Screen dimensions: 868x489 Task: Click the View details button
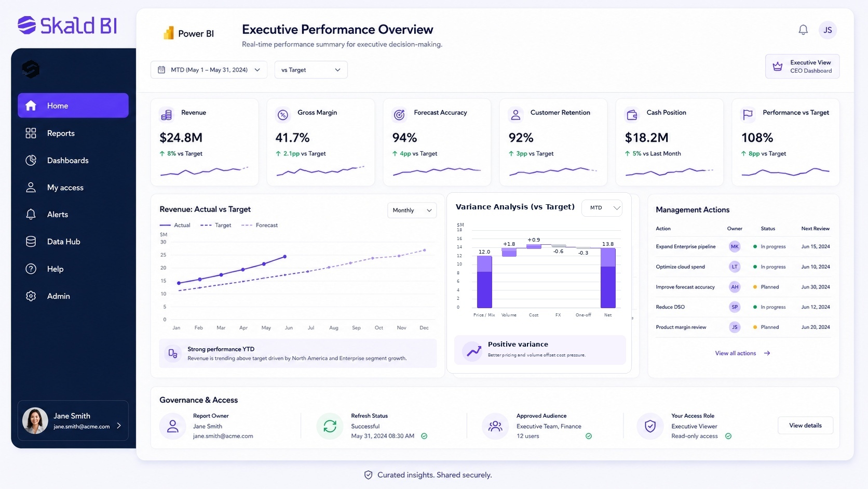pos(805,425)
